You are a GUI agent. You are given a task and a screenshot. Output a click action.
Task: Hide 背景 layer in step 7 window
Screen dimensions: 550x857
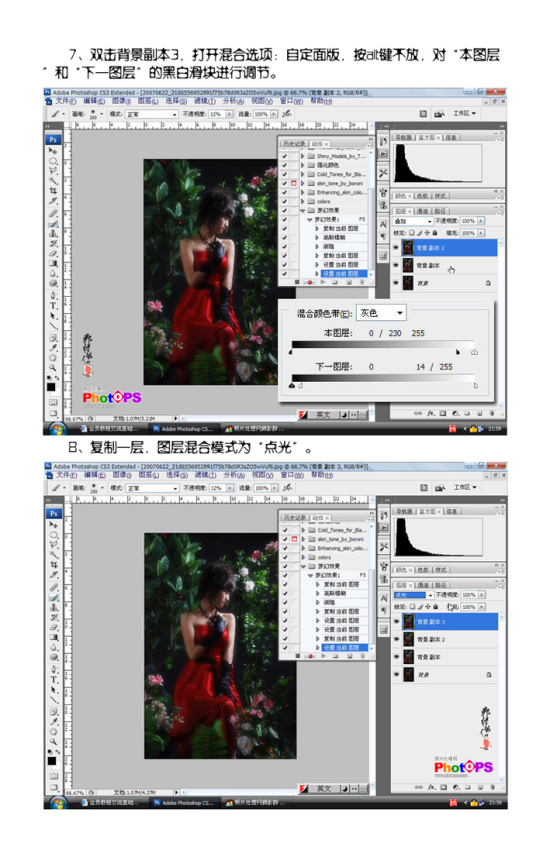(396, 283)
